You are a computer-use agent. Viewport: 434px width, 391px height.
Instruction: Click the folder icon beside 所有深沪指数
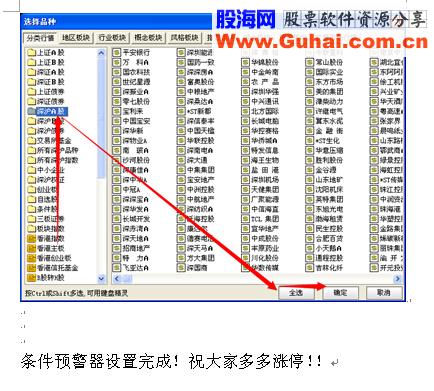tap(31, 160)
